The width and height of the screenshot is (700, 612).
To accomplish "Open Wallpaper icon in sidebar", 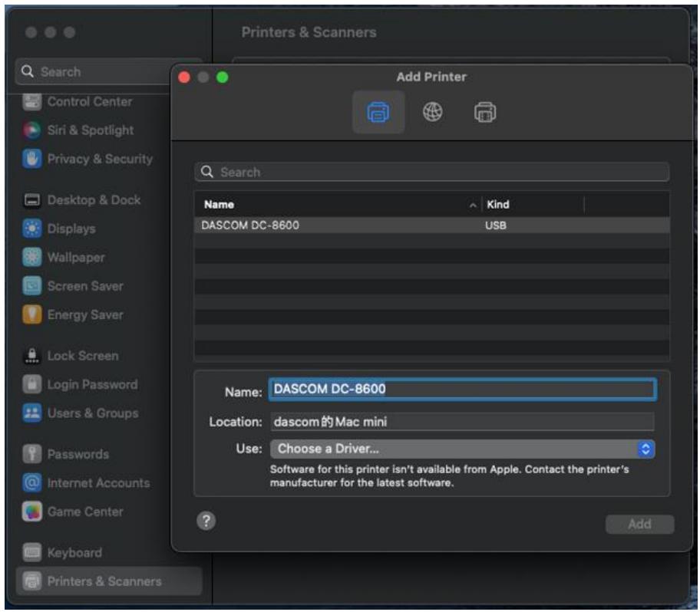I will tap(31, 258).
